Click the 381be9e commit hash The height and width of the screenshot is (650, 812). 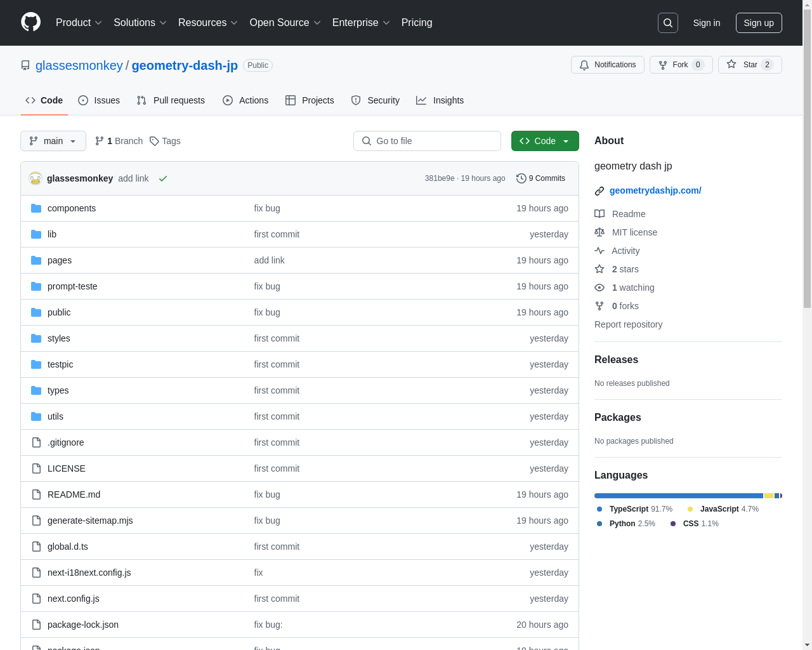click(x=440, y=178)
